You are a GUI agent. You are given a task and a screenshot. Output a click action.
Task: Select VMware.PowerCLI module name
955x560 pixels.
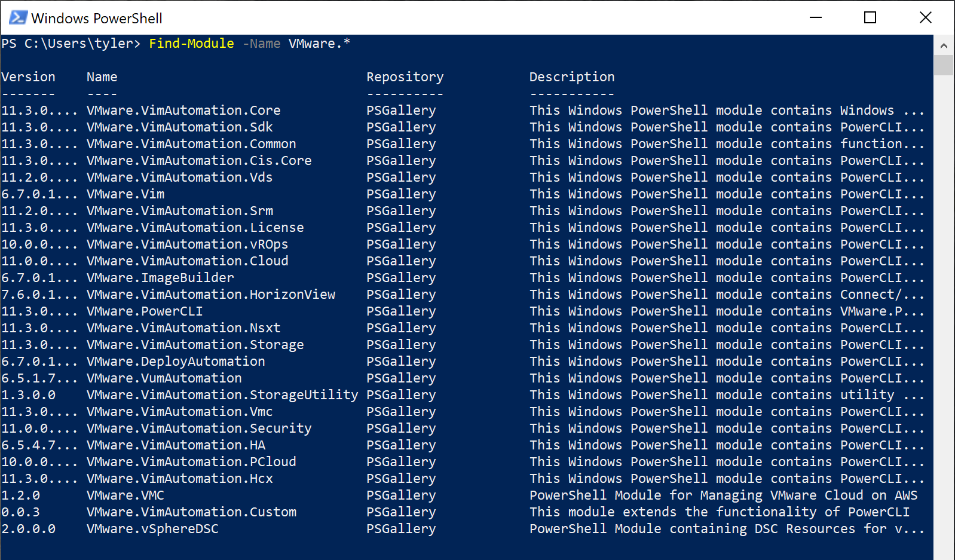(x=145, y=311)
